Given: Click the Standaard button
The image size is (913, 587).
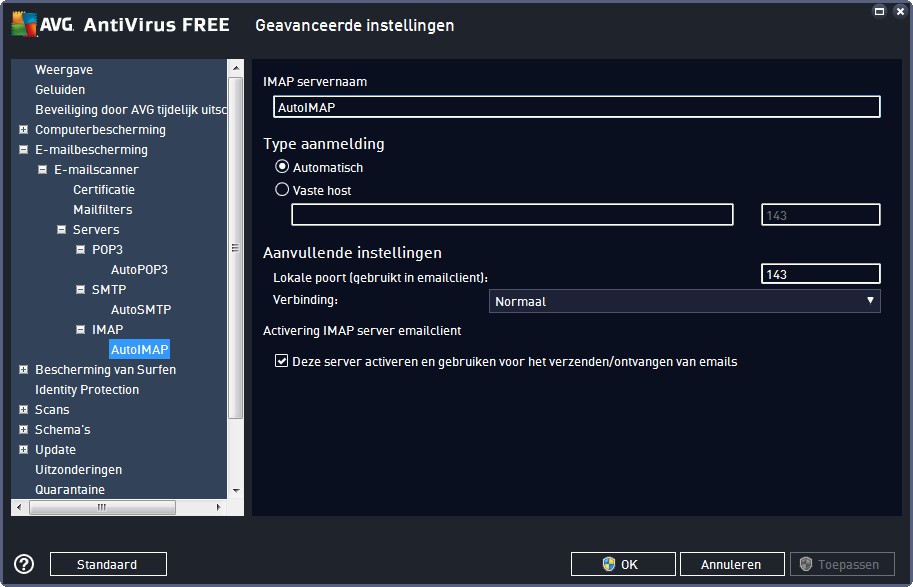Looking at the screenshot, I should coord(108,564).
